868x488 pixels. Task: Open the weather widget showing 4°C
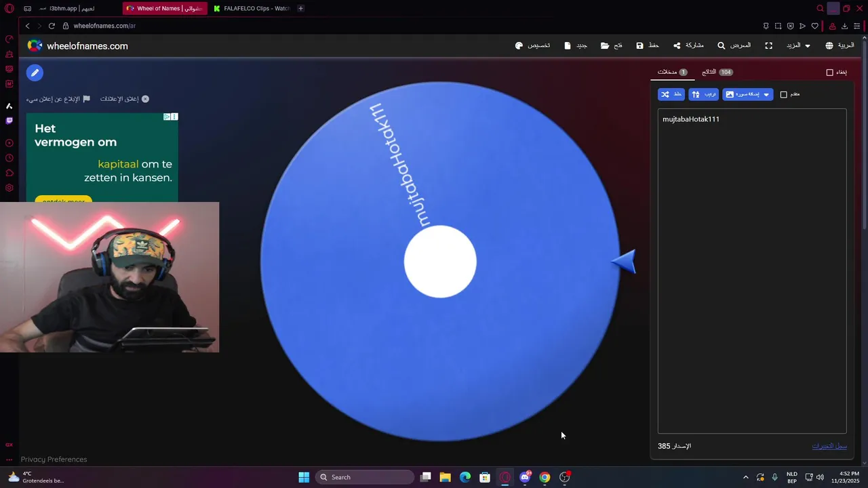36,477
